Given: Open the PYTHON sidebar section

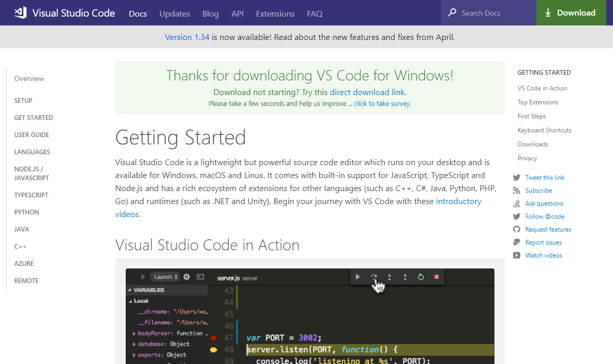Looking at the screenshot, I should [x=26, y=212].
